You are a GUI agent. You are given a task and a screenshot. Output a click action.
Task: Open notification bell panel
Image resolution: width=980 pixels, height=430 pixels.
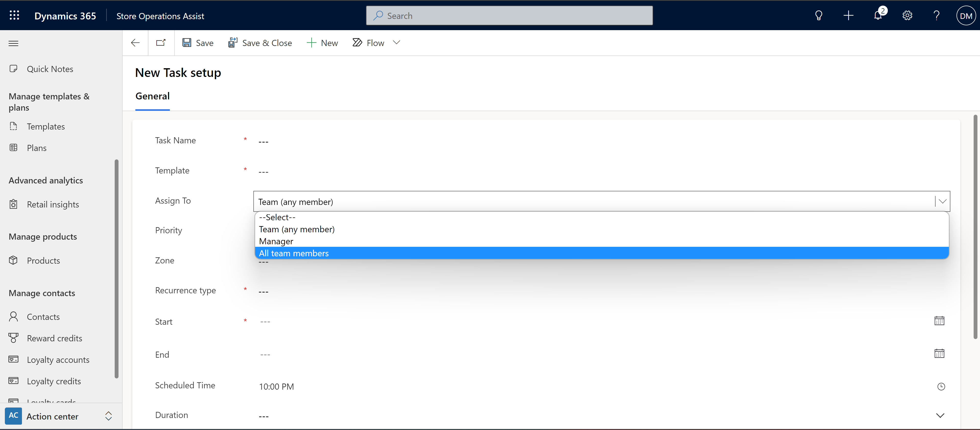878,15
